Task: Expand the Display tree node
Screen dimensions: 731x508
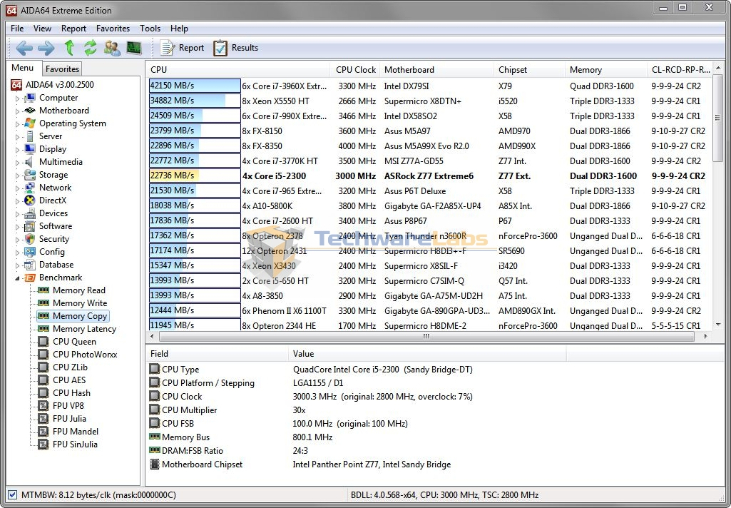Action: coord(17,150)
